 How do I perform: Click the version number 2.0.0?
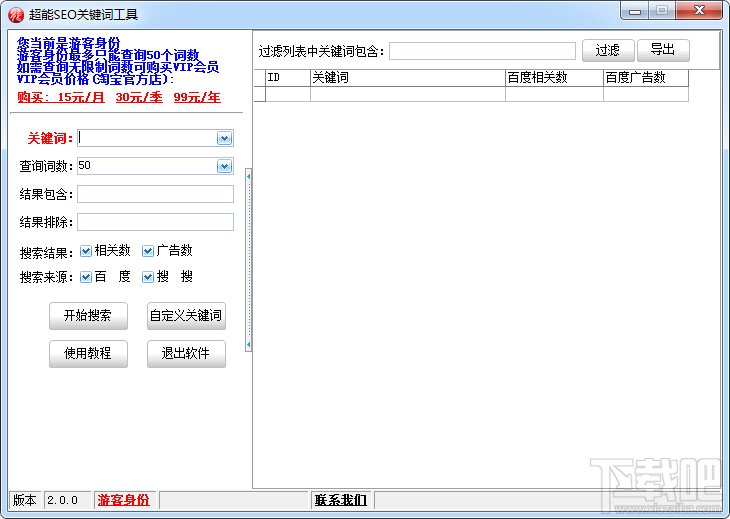point(62,500)
